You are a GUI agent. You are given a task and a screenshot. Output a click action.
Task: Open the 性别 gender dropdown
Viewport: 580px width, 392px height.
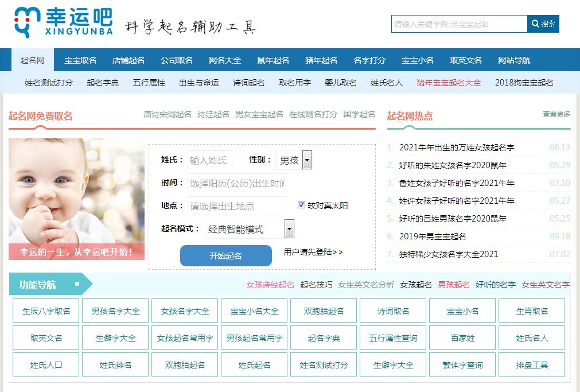click(x=294, y=160)
